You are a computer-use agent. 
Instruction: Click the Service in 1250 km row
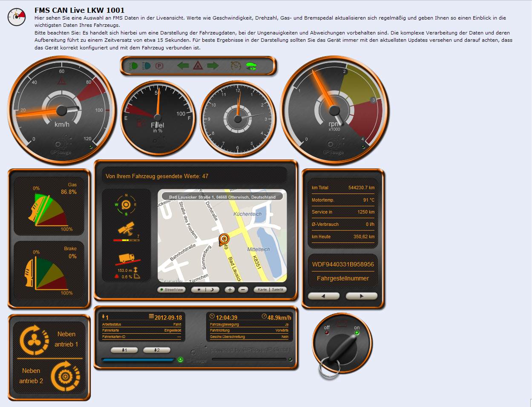343,212
